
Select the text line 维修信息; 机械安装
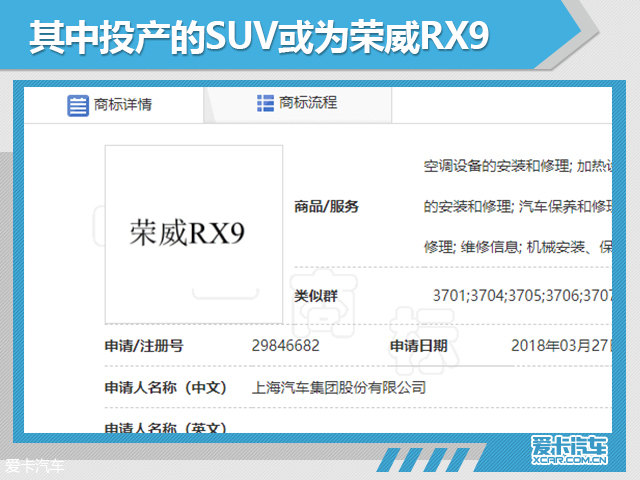pos(522,247)
